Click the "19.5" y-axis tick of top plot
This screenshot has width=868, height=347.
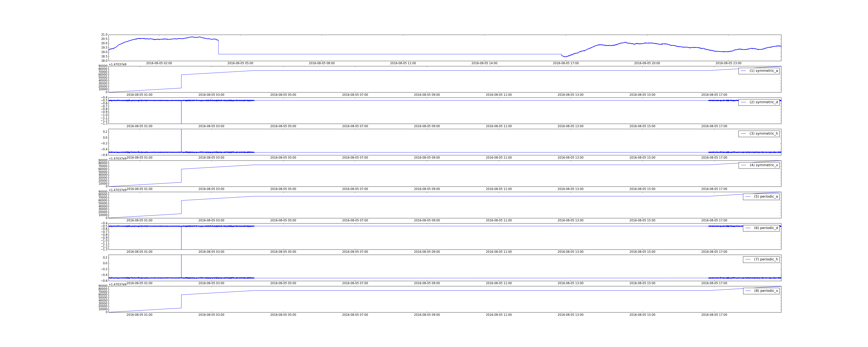click(x=104, y=48)
